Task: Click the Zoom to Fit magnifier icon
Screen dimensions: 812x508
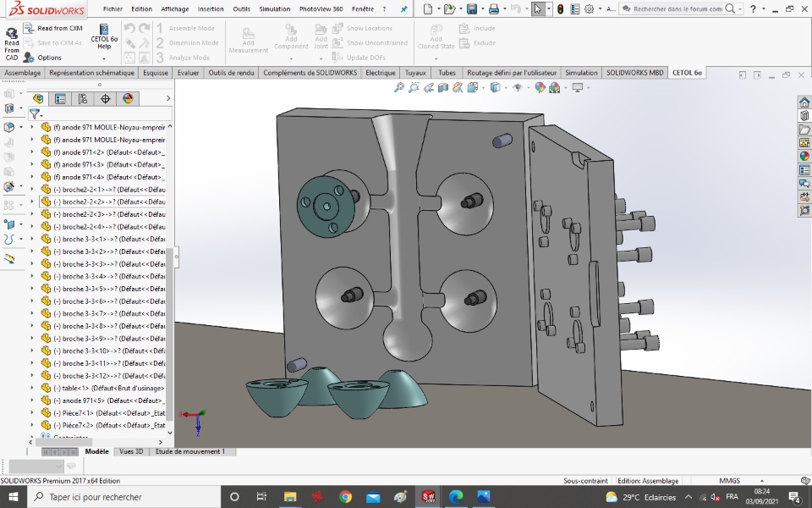Action: [399, 87]
